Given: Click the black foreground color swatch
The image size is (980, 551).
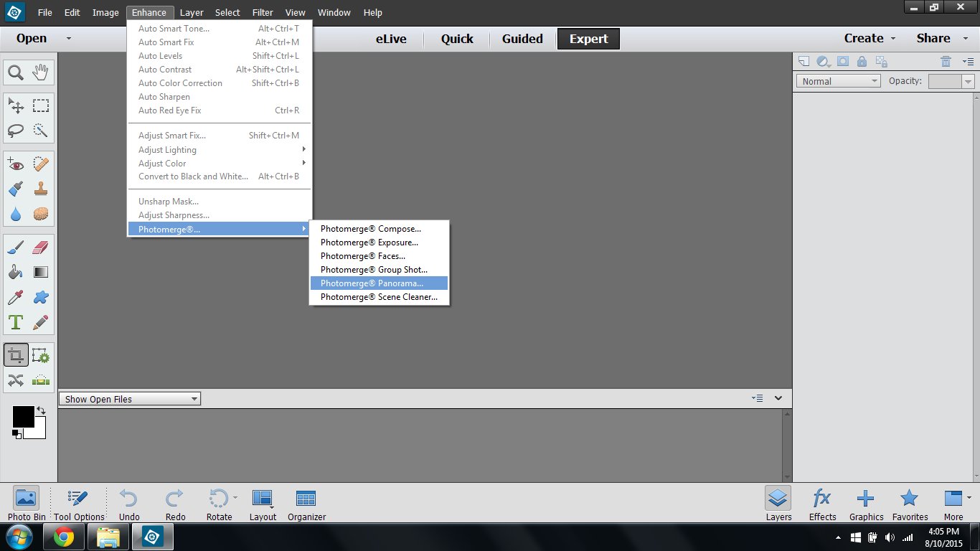Looking at the screenshot, I should (23, 416).
